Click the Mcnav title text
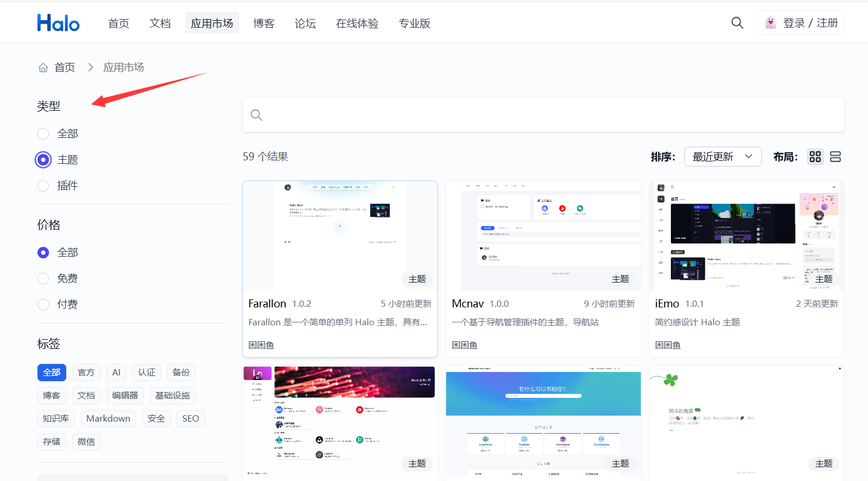The width and height of the screenshot is (868, 481). [468, 304]
